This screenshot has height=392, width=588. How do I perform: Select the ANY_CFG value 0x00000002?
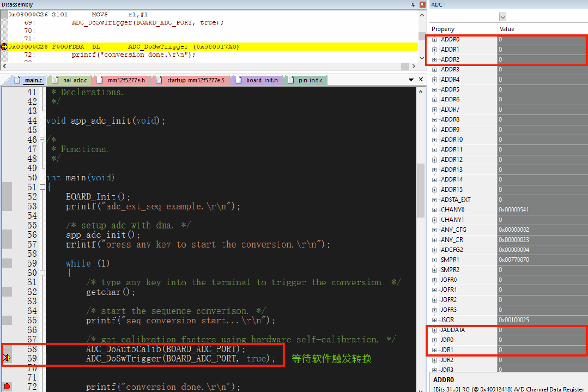(514, 230)
